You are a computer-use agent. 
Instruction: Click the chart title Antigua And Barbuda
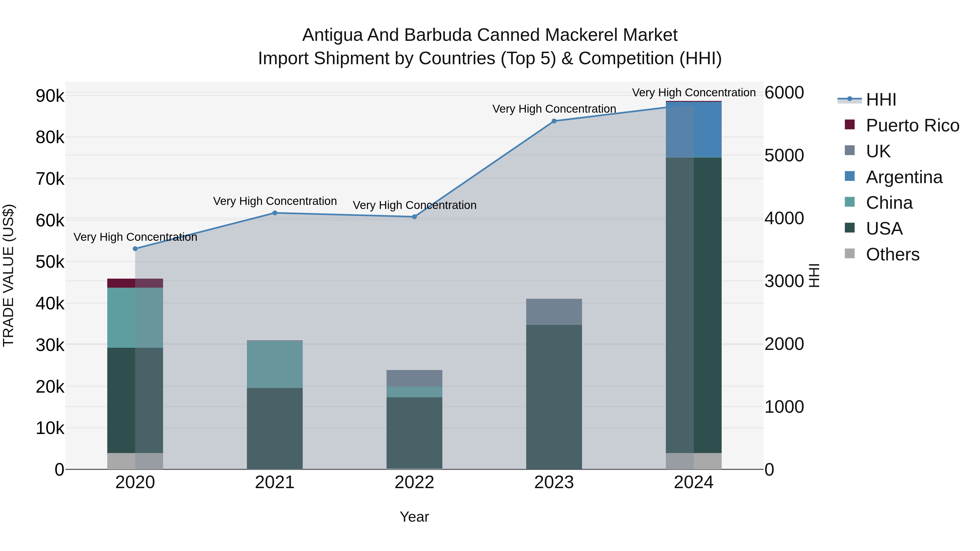click(x=490, y=35)
